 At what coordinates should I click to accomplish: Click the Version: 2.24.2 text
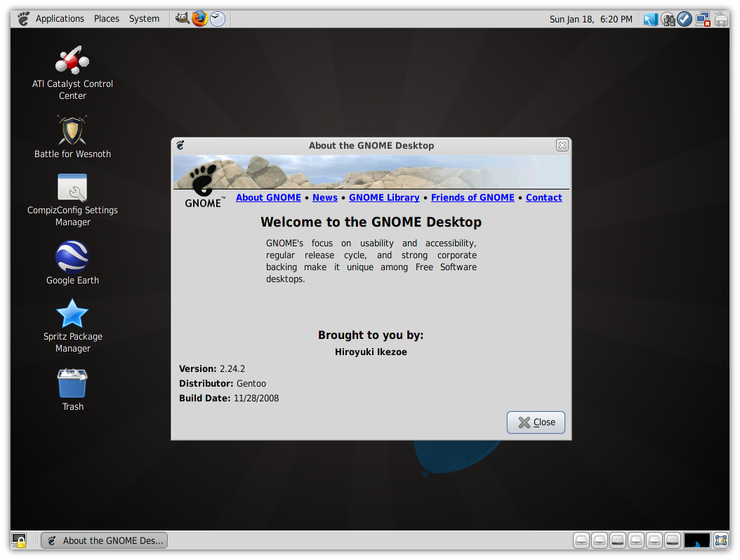(212, 369)
